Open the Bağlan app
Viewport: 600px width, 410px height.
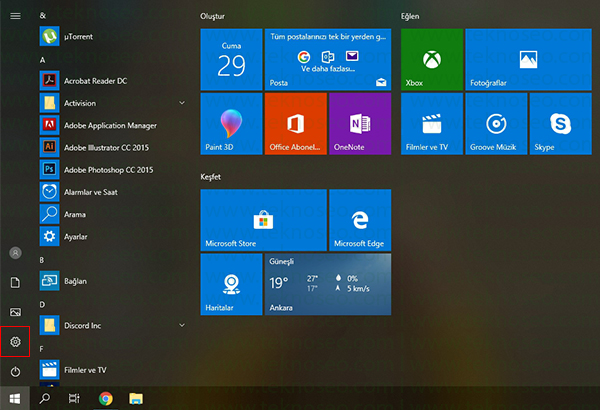(x=112, y=281)
